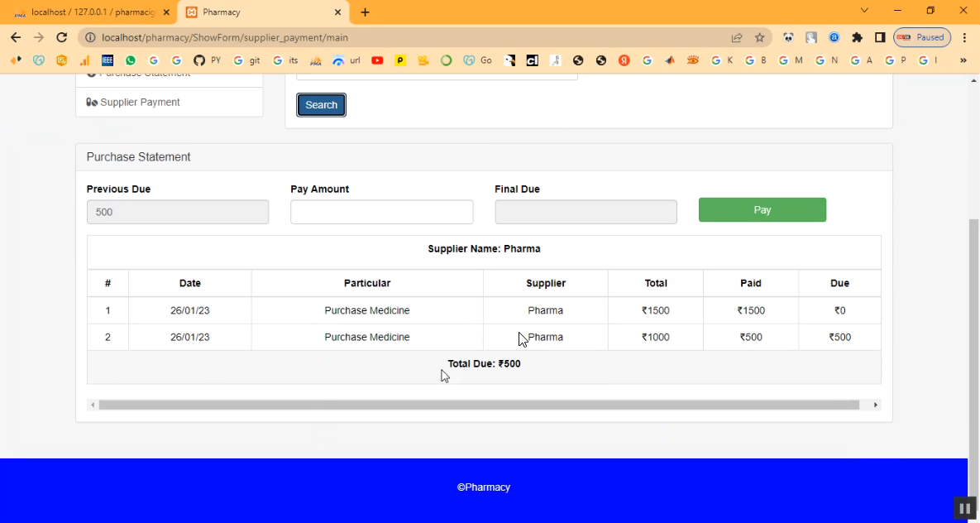Open the Extensions puzzle icon
This screenshot has height=523, width=980.
tap(857, 37)
